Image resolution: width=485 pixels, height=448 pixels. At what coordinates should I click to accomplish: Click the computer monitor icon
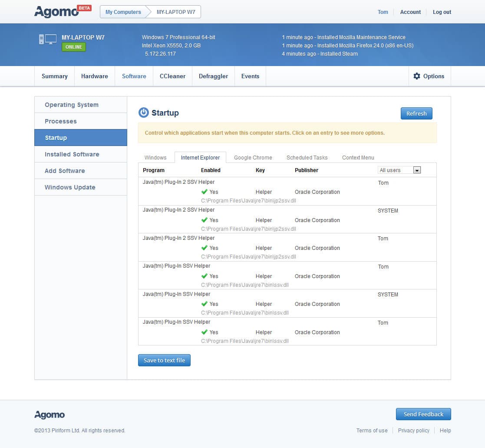coord(48,39)
